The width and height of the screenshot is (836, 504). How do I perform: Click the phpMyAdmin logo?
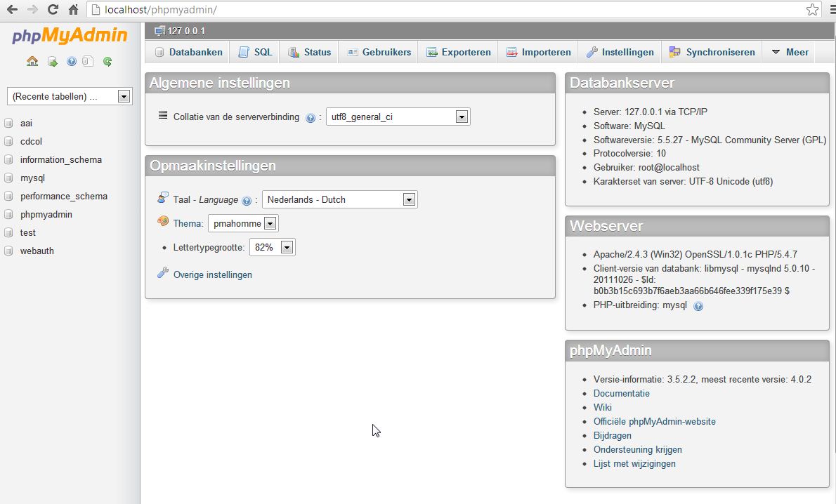click(x=70, y=36)
